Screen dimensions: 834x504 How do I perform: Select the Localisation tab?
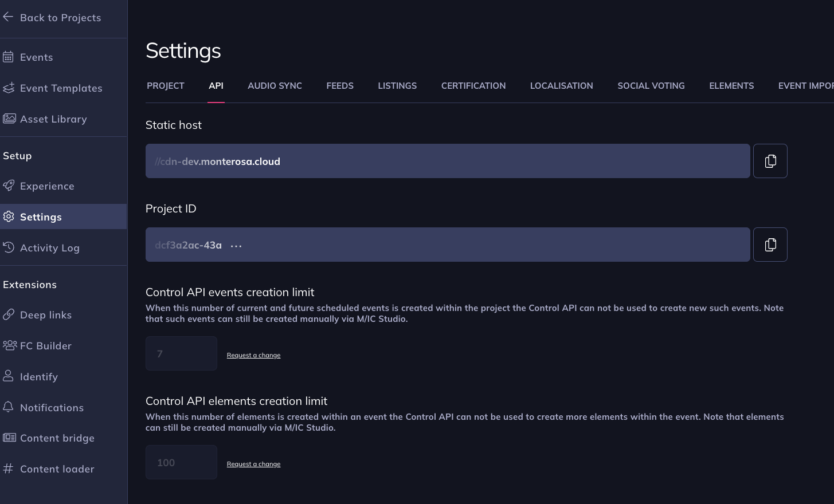click(561, 86)
